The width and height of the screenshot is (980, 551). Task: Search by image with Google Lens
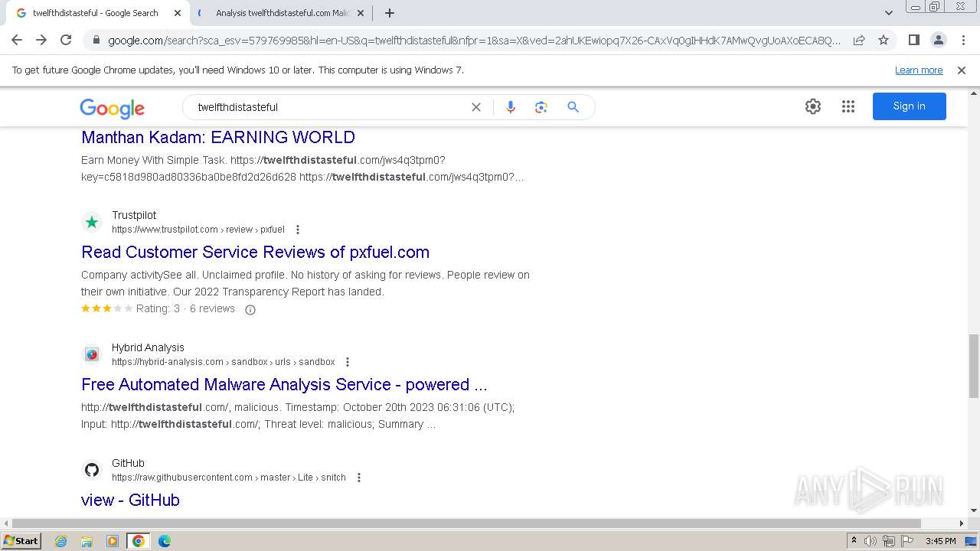(541, 107)
